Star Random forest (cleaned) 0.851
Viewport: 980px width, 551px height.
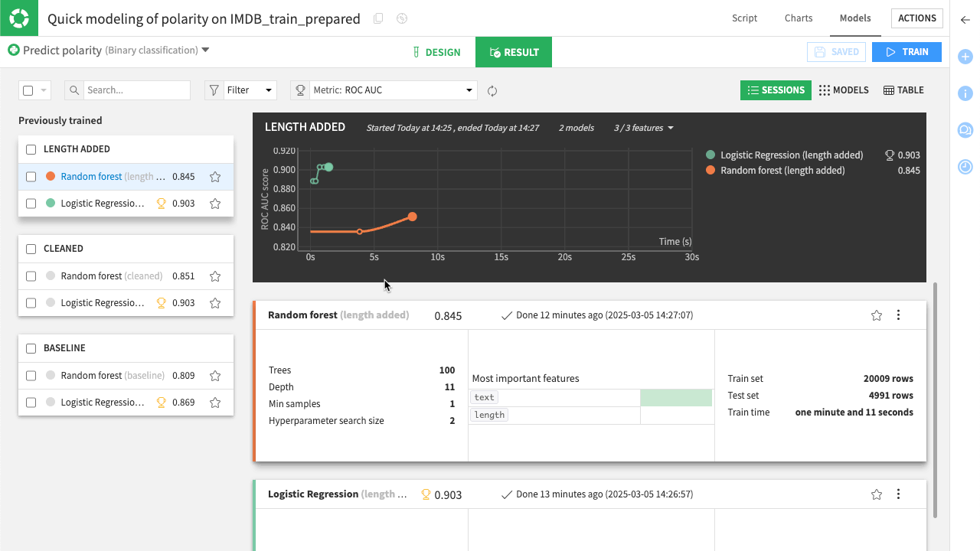(215, 276)
